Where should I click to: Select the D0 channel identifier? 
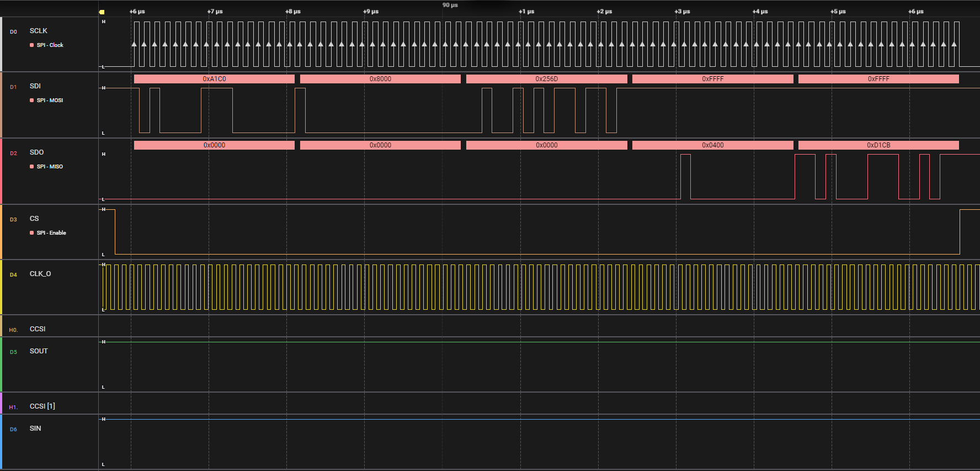13,32
